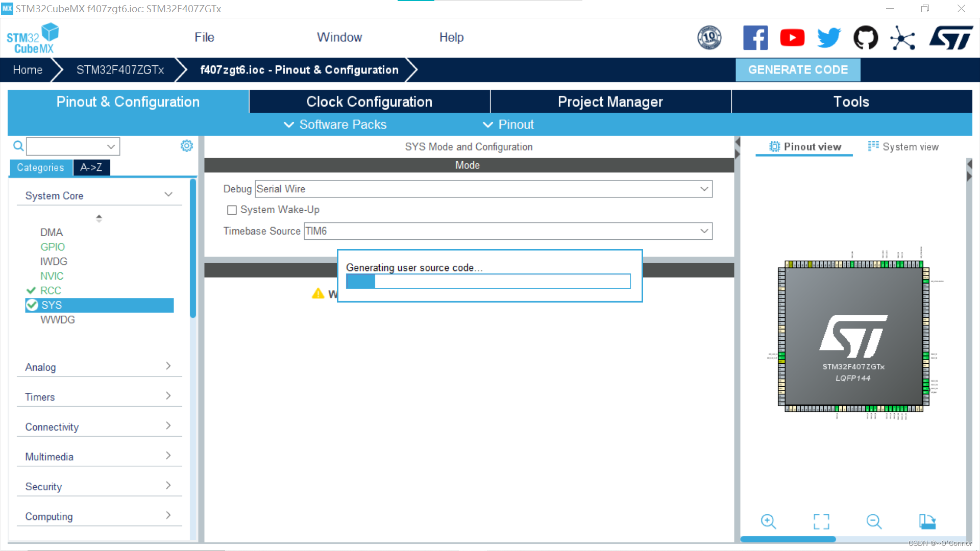This screenshot has width=980, height=551.
Task: Click the GENERATE CODE button
Action: (797, 70)
